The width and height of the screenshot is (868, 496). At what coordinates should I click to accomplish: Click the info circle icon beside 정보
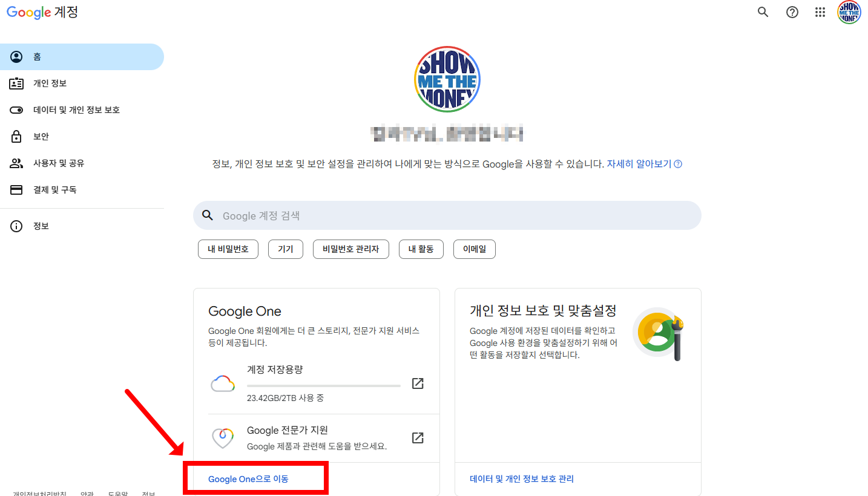pos(16,226)
